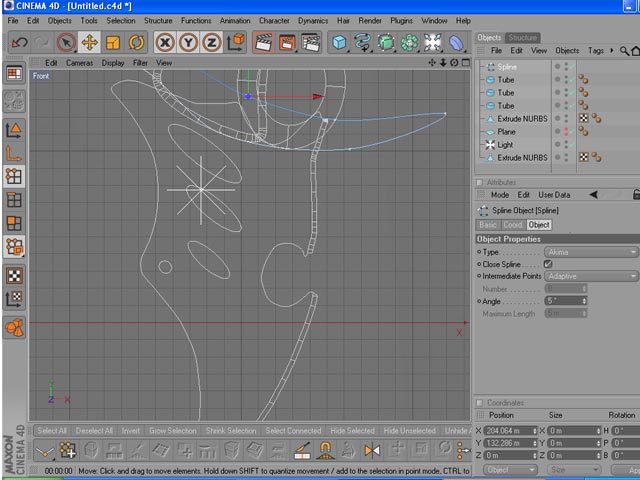640x480 pixels.
Task: Click the Y Position field
Action: 511,443
